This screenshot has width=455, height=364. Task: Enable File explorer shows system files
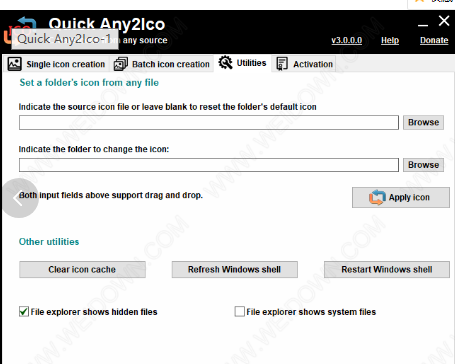(240, 312)
